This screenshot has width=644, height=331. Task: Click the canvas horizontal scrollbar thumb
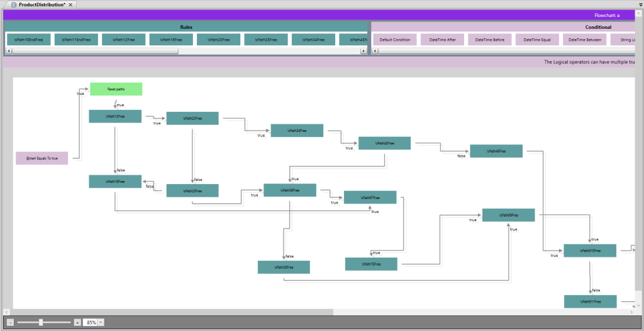[x=170, y=312]
